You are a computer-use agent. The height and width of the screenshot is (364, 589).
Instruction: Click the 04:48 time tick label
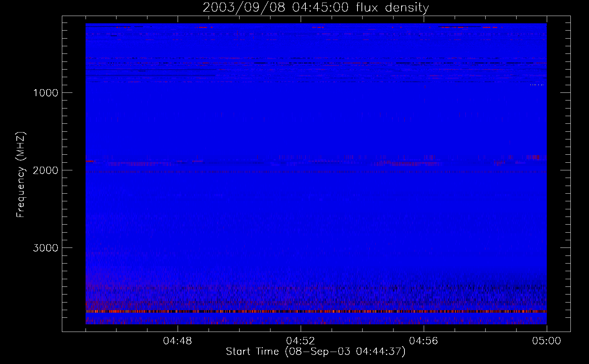pos(177,341)
